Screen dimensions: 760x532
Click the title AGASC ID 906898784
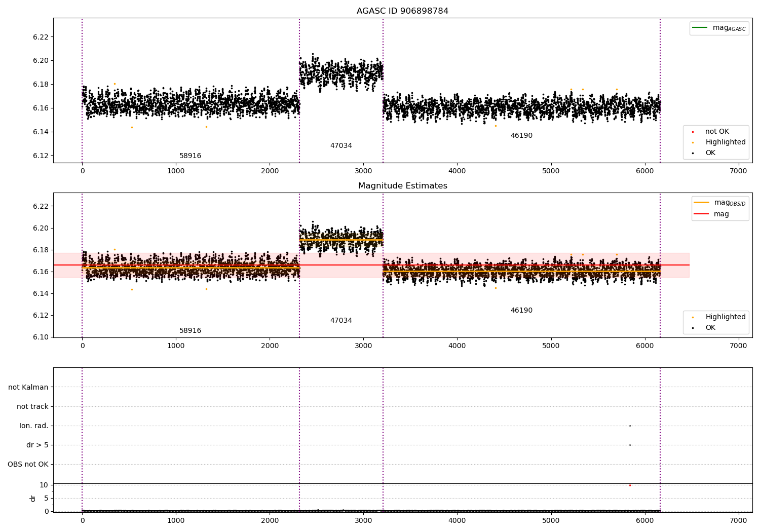[402, 11]
